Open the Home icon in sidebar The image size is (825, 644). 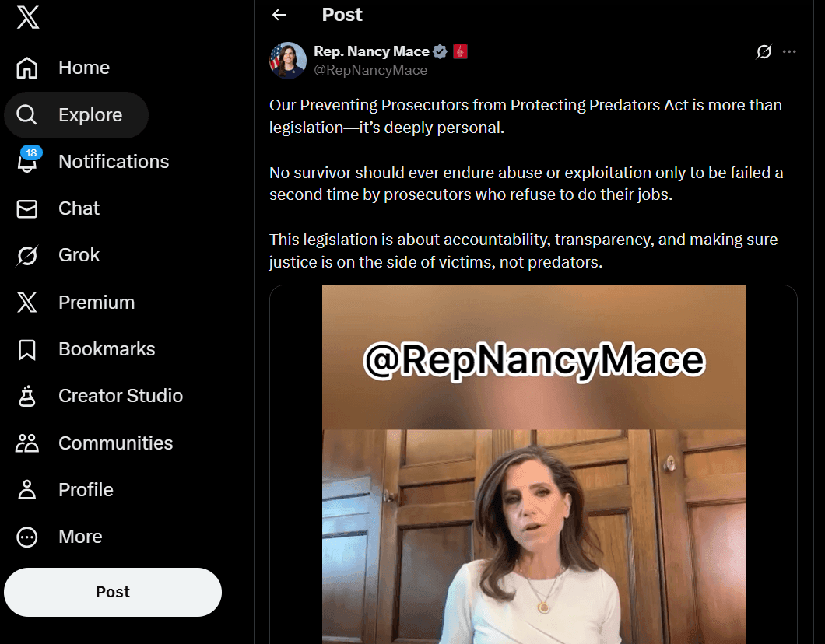(x=26, y=68)
